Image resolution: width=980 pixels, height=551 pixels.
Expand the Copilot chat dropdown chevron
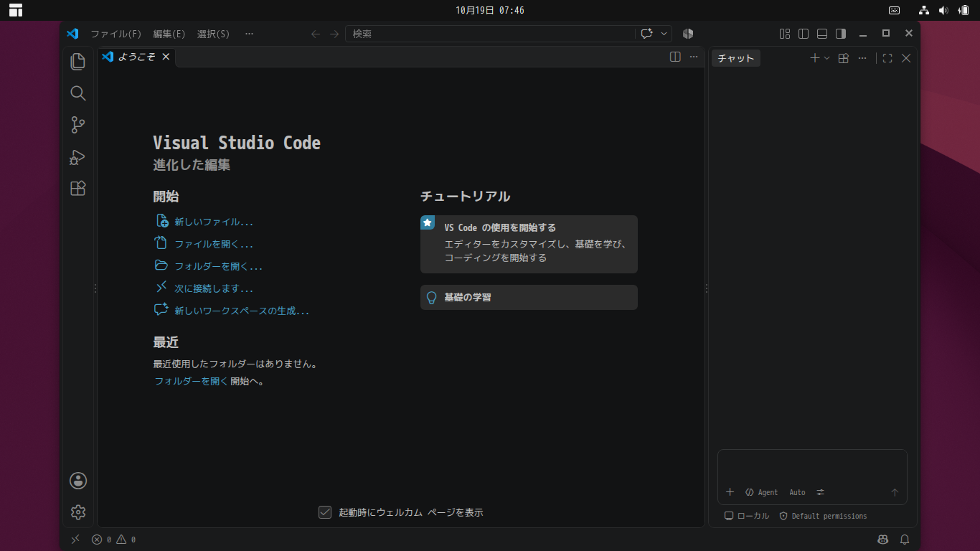click(664, 34)
